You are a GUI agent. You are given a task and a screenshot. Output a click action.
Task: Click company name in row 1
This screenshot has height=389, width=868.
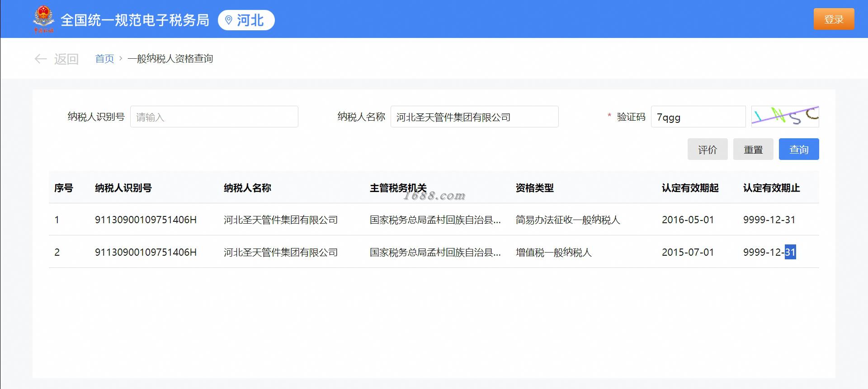[x=281, y=220]
